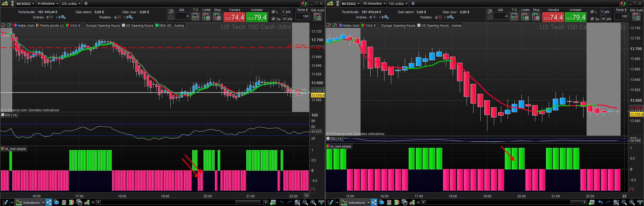The width and height of the screenshot is (644, 206).
Task: Select Points pivots (J) tab
Action: pos(50,26)
